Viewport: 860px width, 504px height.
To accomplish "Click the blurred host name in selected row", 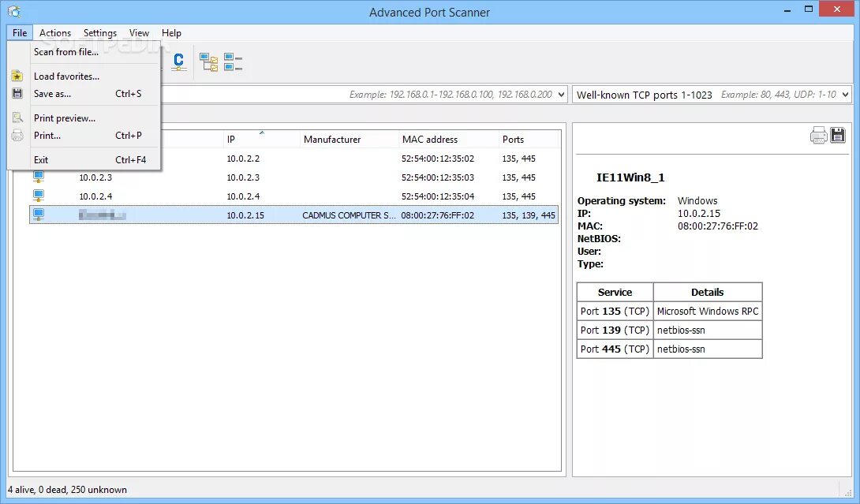I will point(102,215).
